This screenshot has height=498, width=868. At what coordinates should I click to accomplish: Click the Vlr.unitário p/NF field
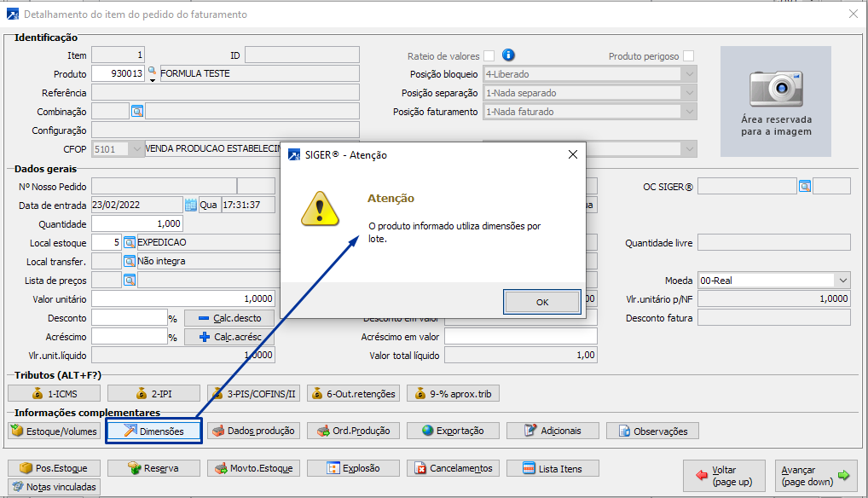(774, 298)
